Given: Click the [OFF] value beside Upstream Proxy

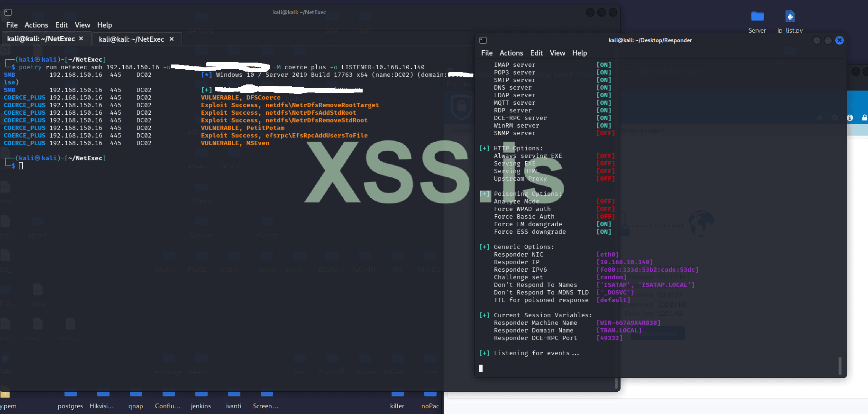Looking at the screenshot, I should [x=606, y=179].
